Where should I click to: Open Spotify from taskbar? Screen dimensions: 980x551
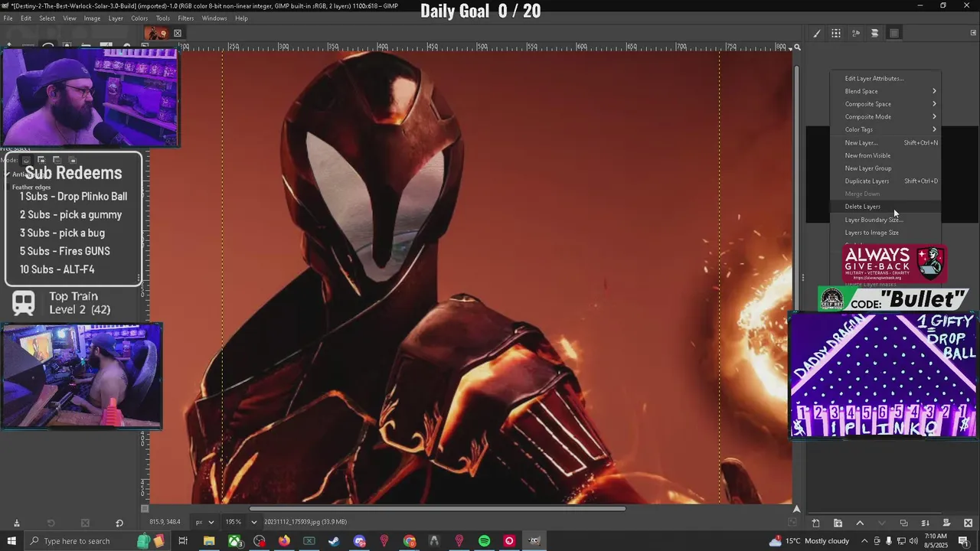[x=484, y=541]
